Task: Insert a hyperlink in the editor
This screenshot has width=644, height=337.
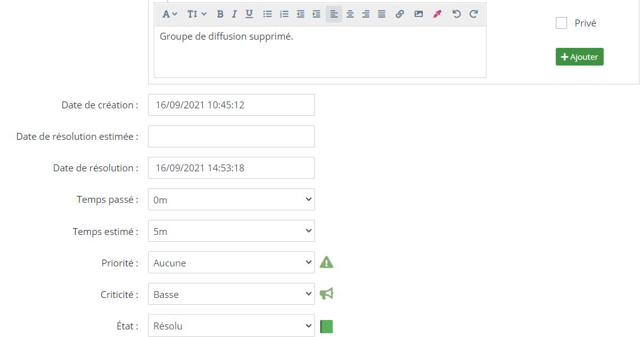Action: [x=400, y=14]
